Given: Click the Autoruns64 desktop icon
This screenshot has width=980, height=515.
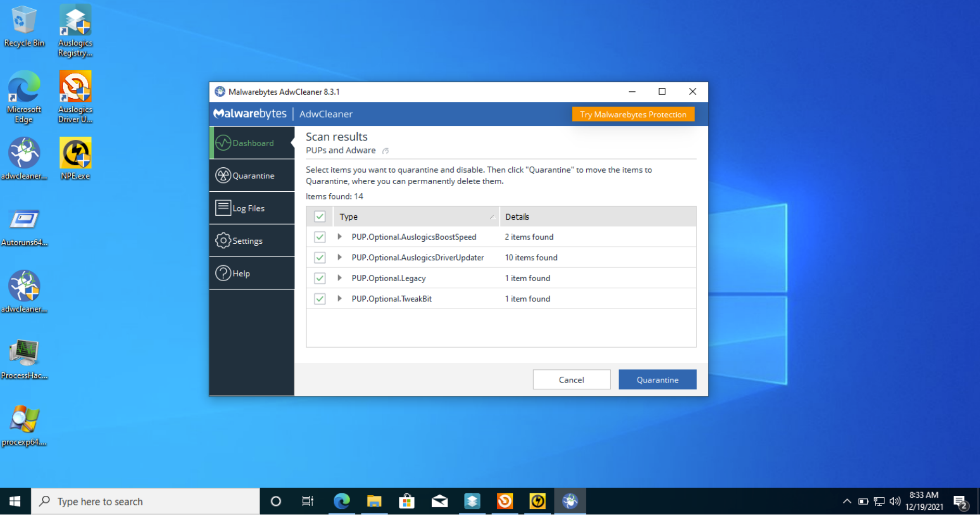Looking at the screenshot, I should point(24,227).
